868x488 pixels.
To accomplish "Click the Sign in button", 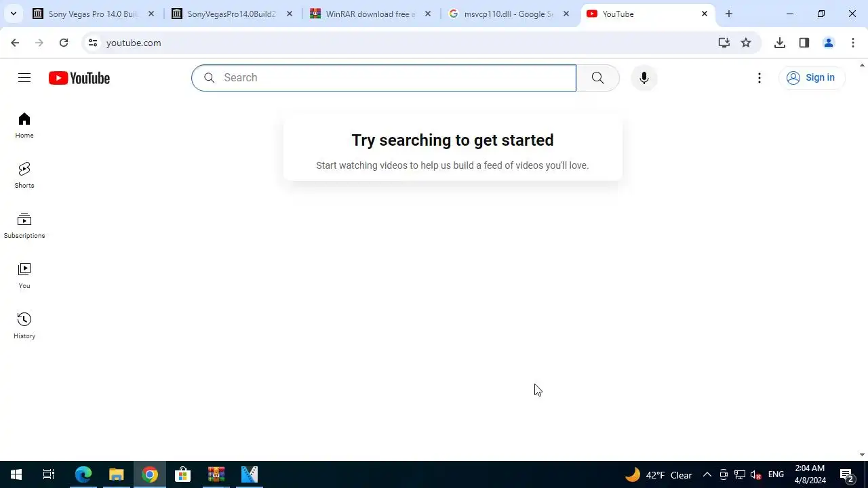I will (x=812, y=78).
